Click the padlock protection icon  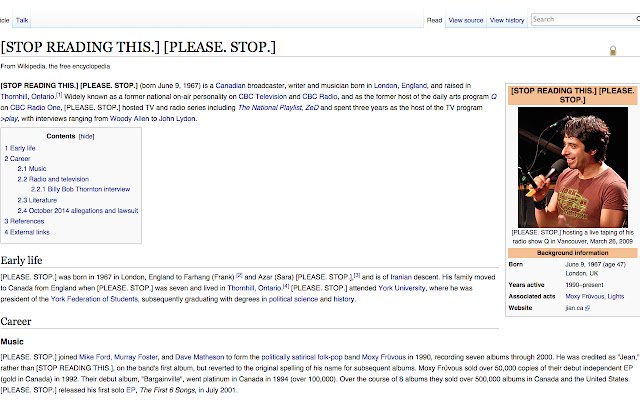coord(613,51)
